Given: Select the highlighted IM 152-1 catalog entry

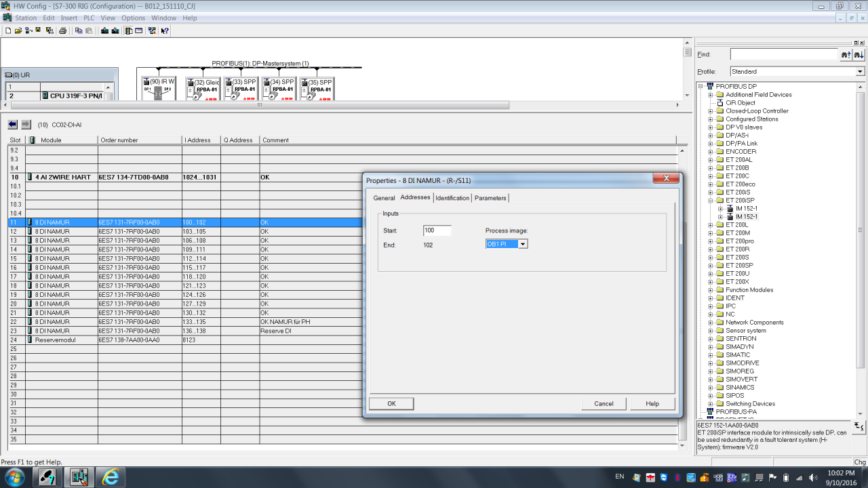Looking at the screenshot, I should (x=747, y=217).
